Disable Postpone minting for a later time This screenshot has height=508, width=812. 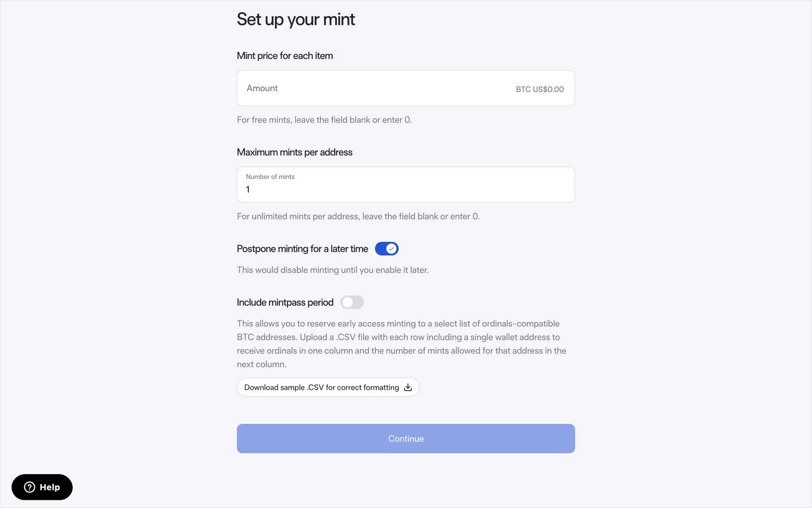(x=386, y=249)
